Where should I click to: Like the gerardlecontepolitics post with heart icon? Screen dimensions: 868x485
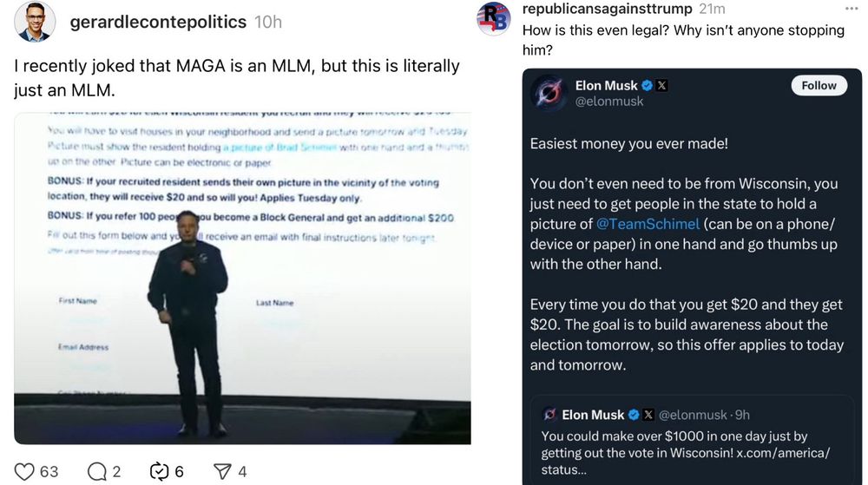click(25, 471)
